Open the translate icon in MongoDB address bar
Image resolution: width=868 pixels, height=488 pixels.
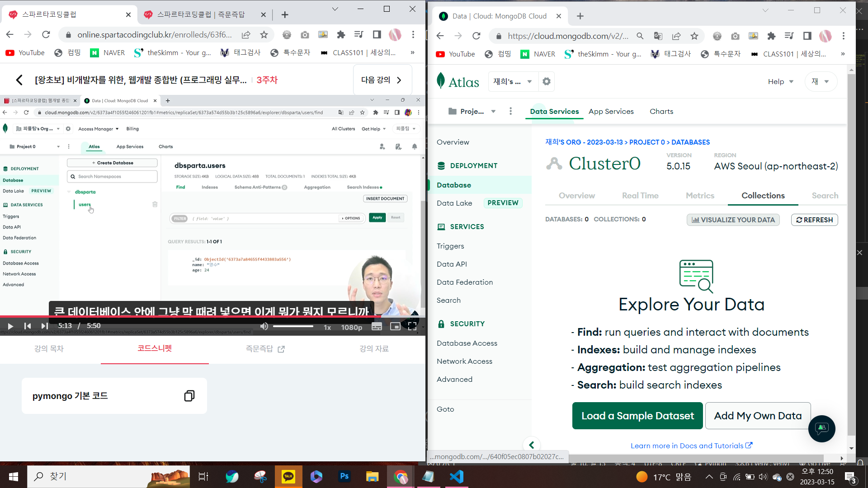point(658,36)
